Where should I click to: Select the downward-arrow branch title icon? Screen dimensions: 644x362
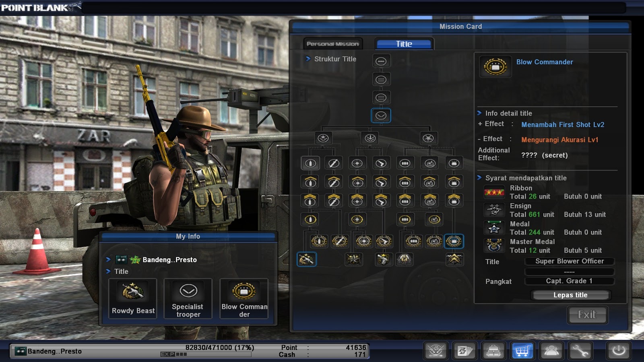coord(370,138)
